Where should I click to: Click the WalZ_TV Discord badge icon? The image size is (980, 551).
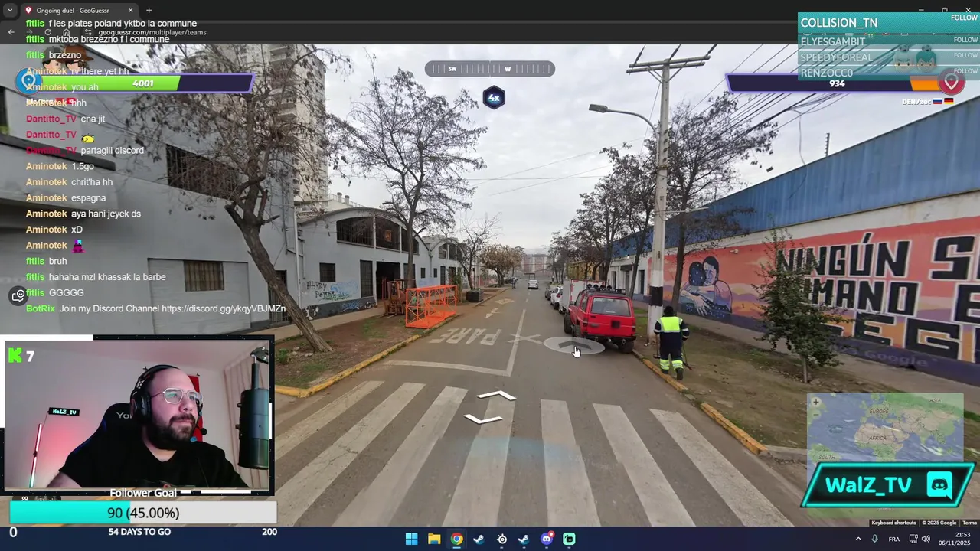click(939, 484)
